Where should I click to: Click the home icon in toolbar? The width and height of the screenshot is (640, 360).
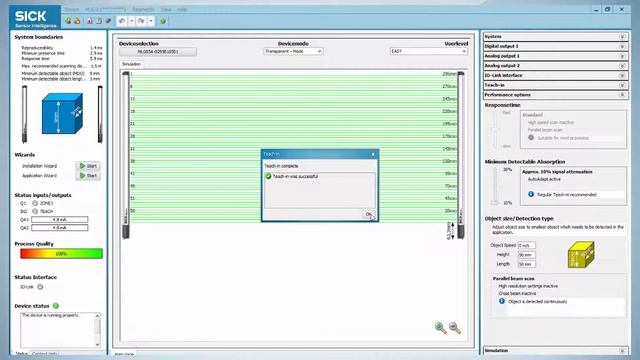tap(90, 21)
